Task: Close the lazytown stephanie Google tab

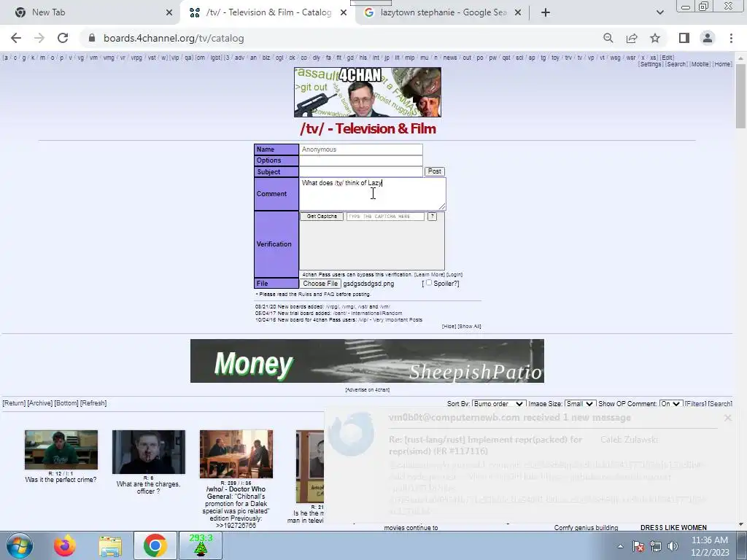Action: coord(519,13)
